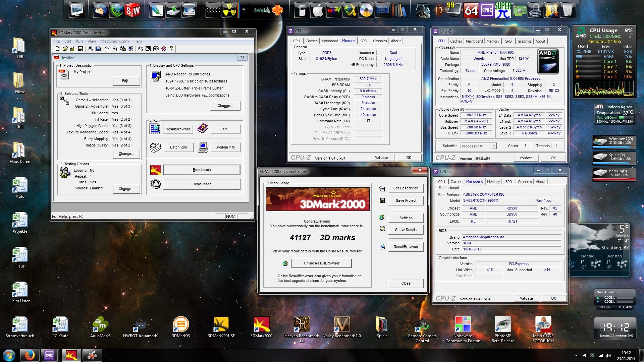Open the 3DMark03 desktop shortcut
Screen dimensions: 644x362
click(181, 327)
